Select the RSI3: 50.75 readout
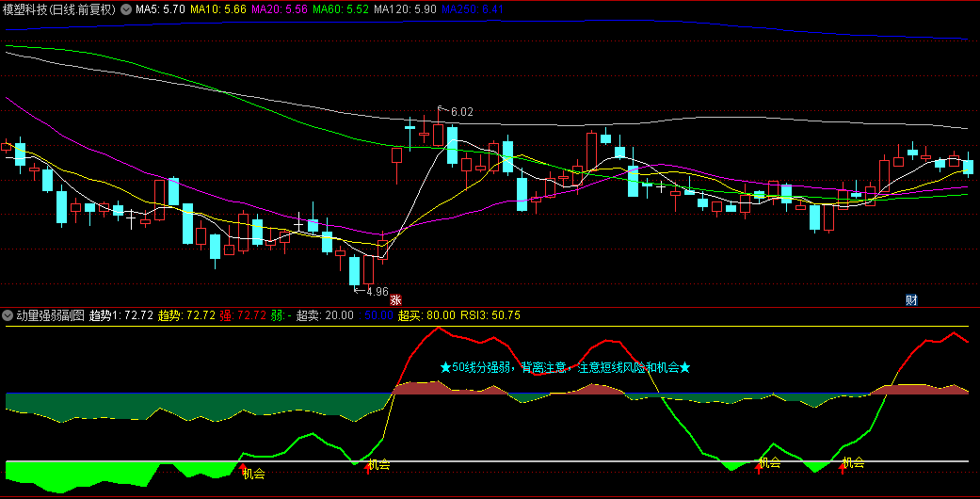 coord(490,315)
